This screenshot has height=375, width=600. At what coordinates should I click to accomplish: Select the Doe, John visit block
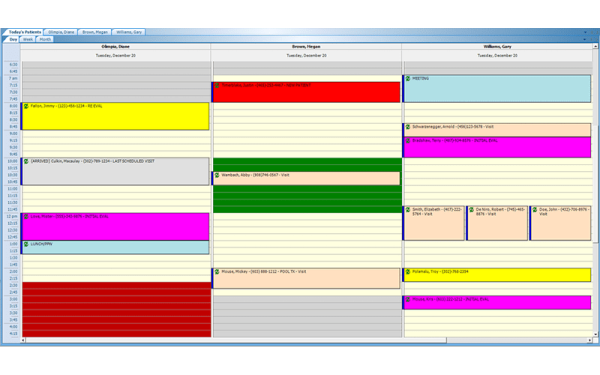pos(561,223)
